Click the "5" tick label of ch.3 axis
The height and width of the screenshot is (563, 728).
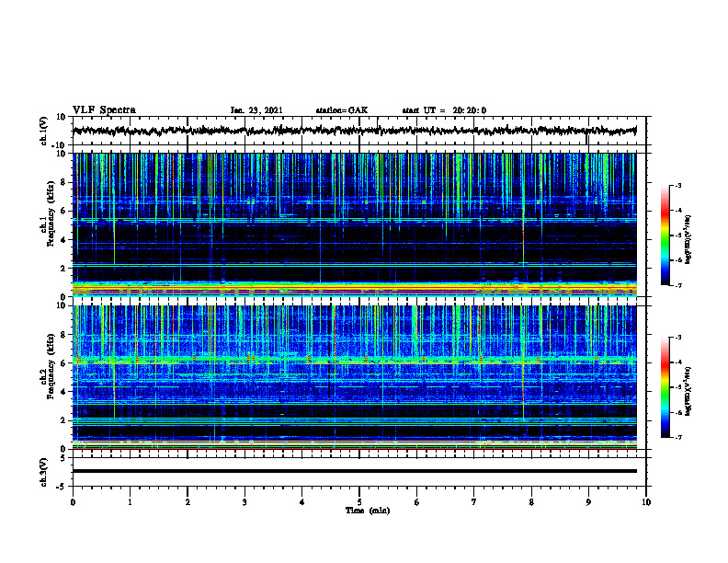(x=63, y=458)
